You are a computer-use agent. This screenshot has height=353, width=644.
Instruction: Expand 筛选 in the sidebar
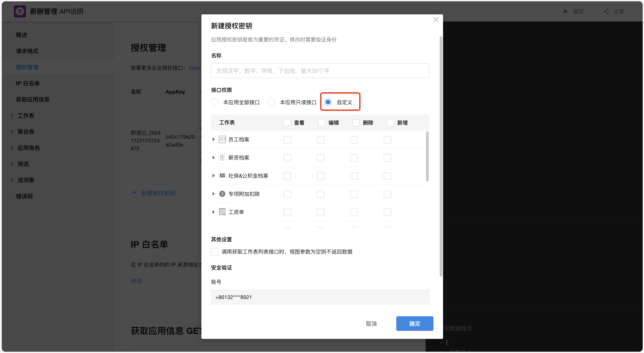coord(13,164)
